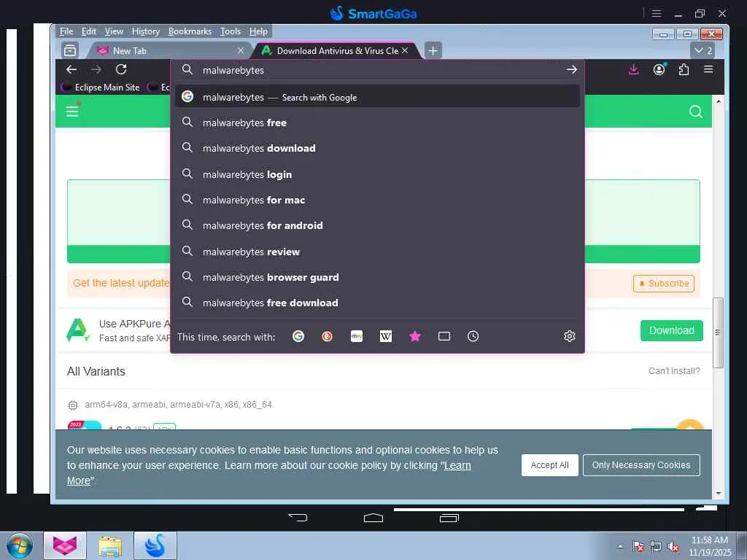
Task: Open the account profile icon
Action: tap(659, 69)
